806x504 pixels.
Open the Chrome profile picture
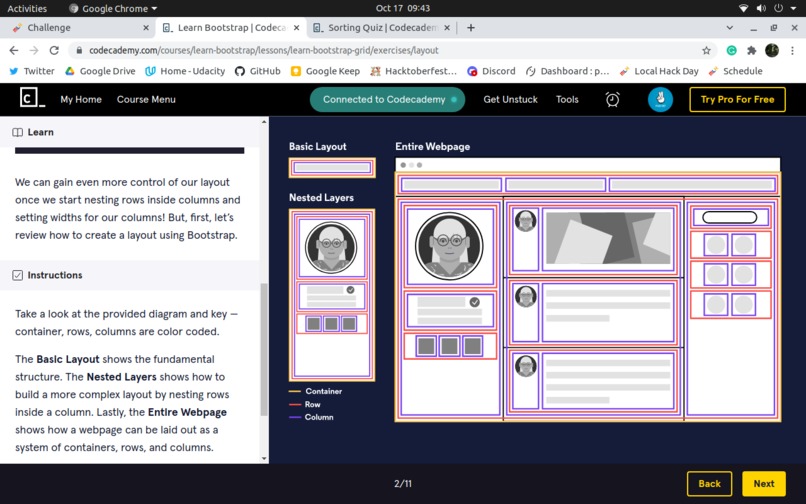pyautogui.click(x=772, y=50)
